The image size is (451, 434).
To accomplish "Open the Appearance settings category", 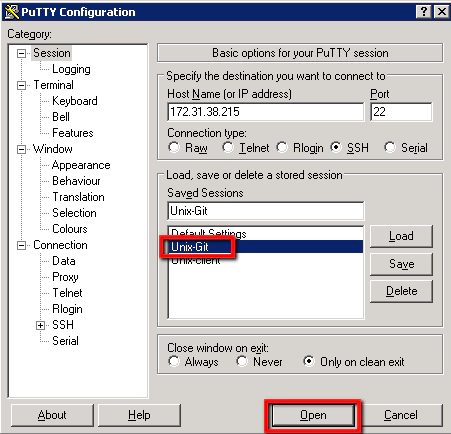I will [x=81, y=165].
